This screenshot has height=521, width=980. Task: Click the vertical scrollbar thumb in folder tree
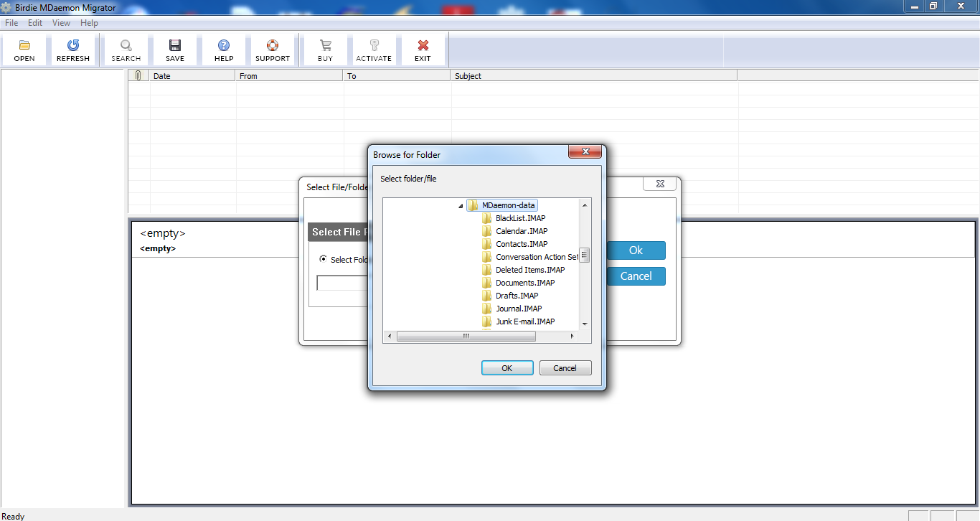tap(585, 255)
